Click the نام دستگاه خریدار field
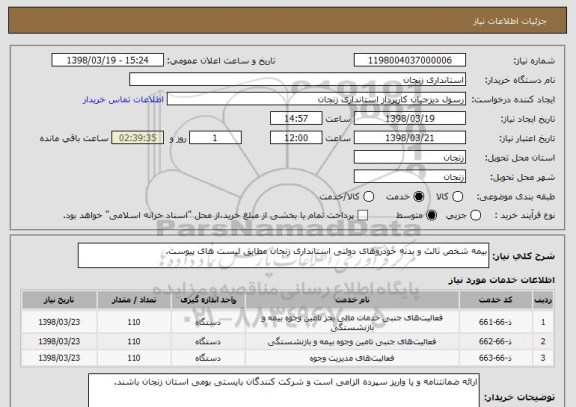 pyautogui.click(x=298, y=80)
